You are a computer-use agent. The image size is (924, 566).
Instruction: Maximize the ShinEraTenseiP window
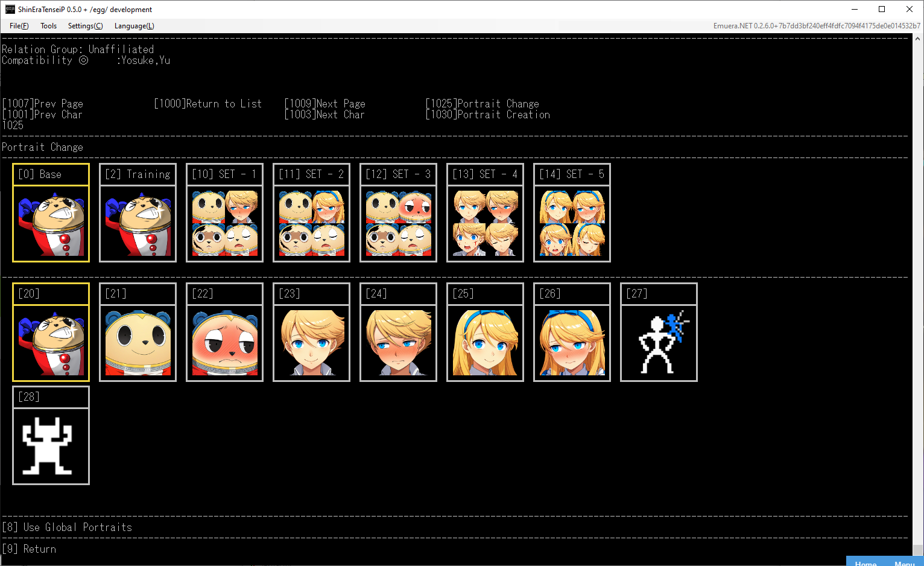pyautogui.click(x=882, y=9)
